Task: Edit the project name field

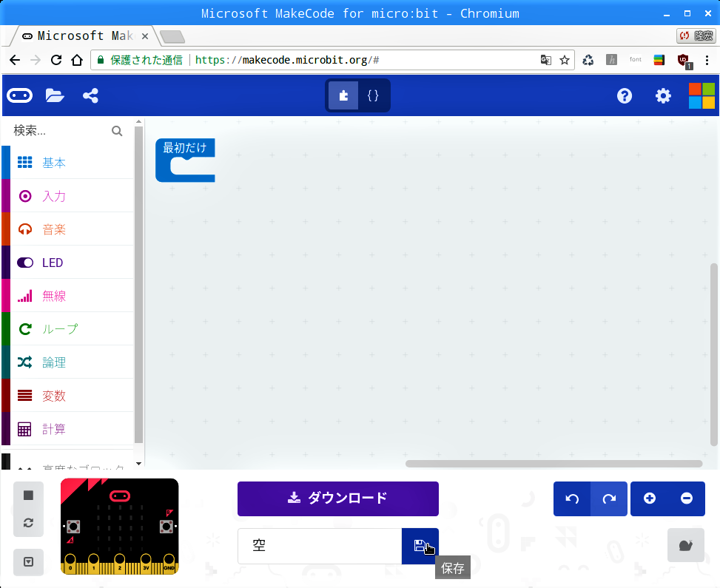Action: point(320,546)
